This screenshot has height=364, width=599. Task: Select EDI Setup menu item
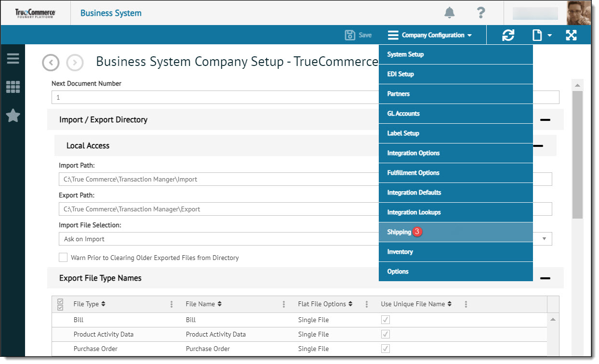[456, 74]
